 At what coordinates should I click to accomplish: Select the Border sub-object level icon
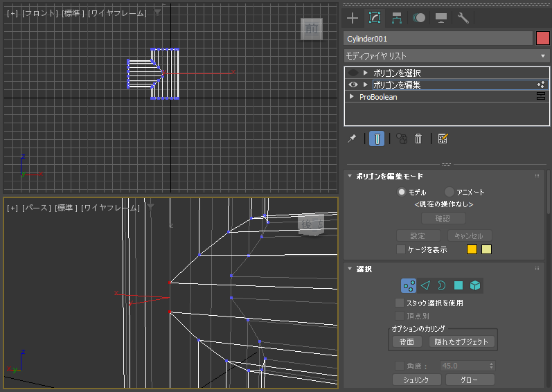point(442,285)
